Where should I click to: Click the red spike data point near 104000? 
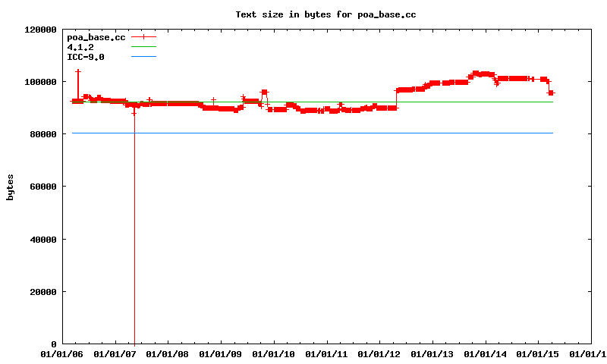pyautogui.click(x=78, y=71)
